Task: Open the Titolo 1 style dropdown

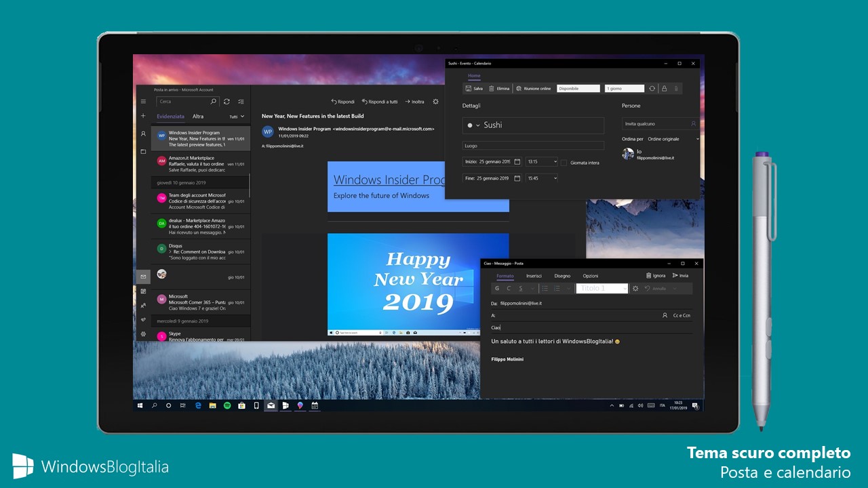Action: pyautogui.click(x=602, y=288)
